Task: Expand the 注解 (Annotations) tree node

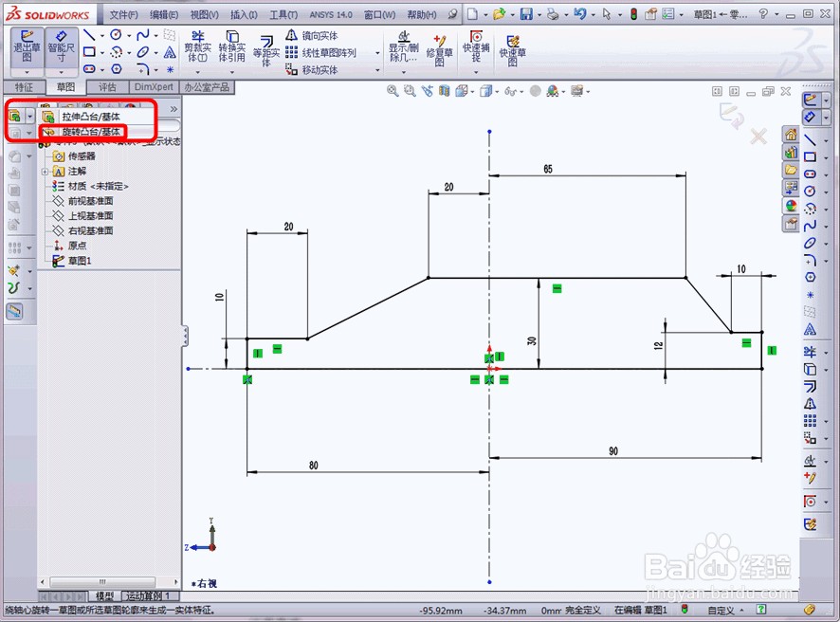Action: [x=45, y=172]
